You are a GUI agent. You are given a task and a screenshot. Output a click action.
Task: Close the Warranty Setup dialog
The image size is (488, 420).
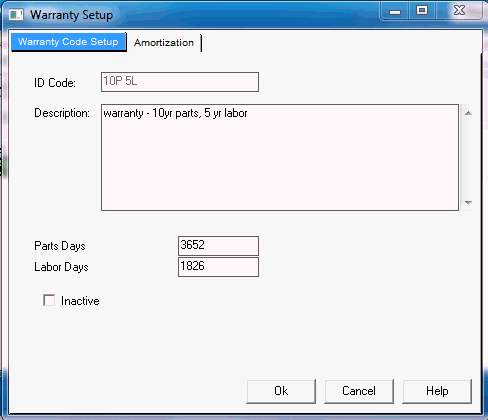459,11
